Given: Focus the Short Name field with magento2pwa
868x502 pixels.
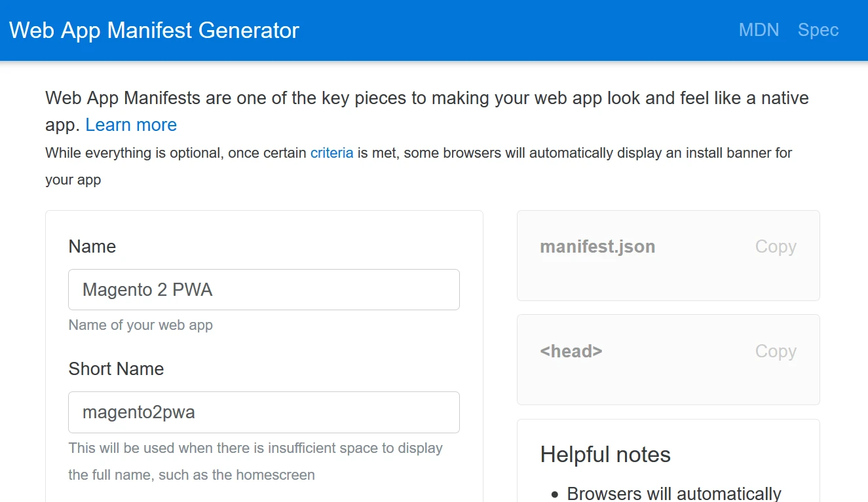Looking at the screenshot, I should [x=263, y=412].
